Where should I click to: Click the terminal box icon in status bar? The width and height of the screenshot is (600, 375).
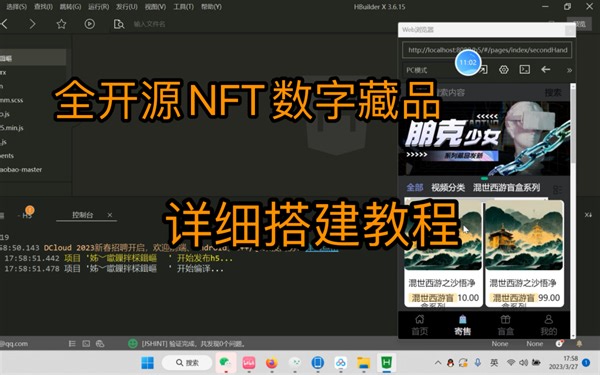(86, 344)
